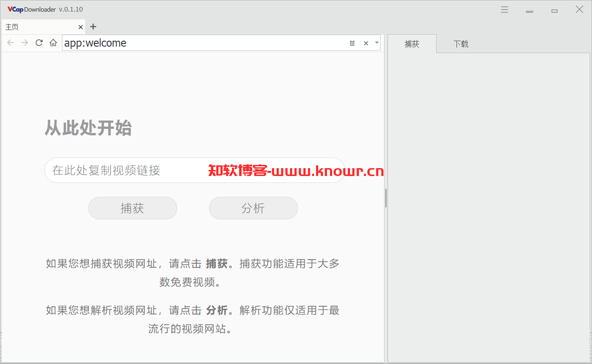Click the 捕获 button
The image size is (592, 364).
pos(133,208)
